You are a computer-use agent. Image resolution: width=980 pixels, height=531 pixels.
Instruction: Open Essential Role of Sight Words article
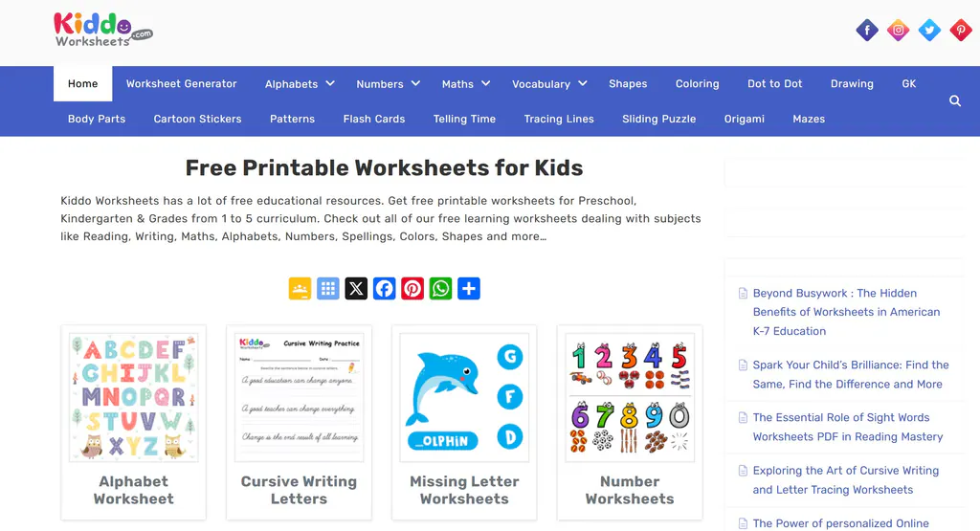pos(848,427)
